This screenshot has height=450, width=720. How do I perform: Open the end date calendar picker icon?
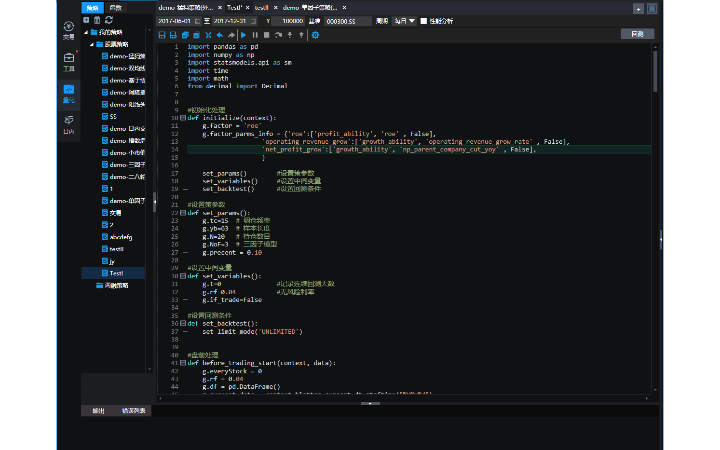click(253, 21)
